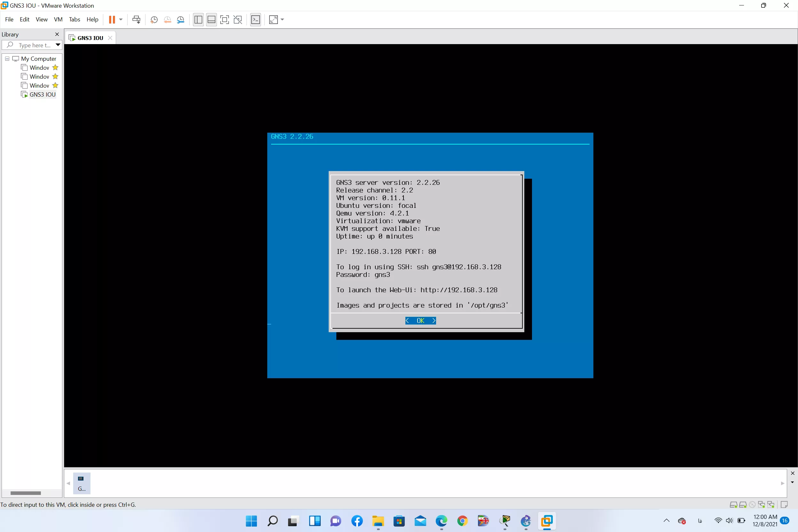Open Chat from the taskbar

point(336,521)
